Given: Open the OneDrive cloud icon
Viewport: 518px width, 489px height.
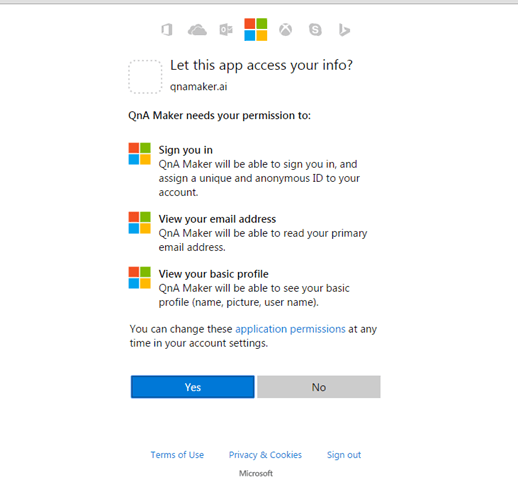Looking at the screenshot, I should [x=197, y=30].
